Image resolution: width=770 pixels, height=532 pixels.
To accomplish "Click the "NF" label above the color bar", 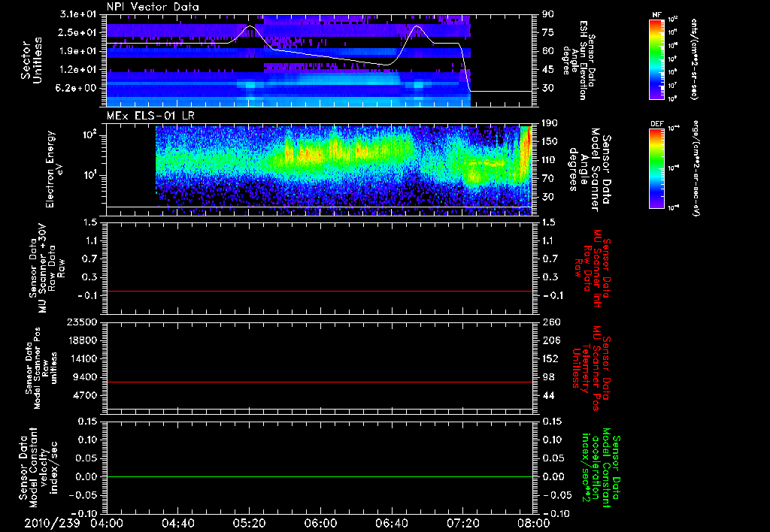I will tap(656, 15).
